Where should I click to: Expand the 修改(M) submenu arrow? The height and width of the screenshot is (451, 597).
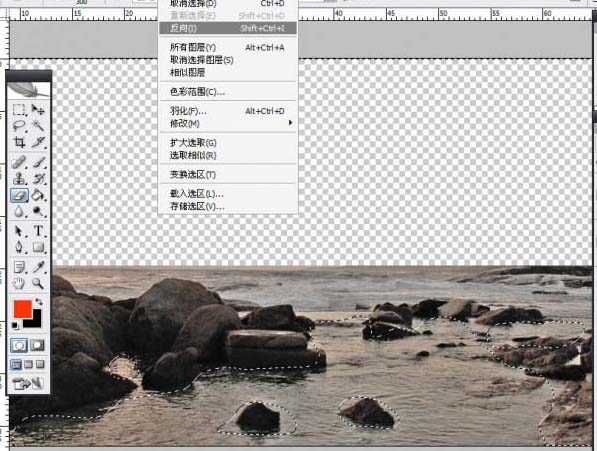291,123
